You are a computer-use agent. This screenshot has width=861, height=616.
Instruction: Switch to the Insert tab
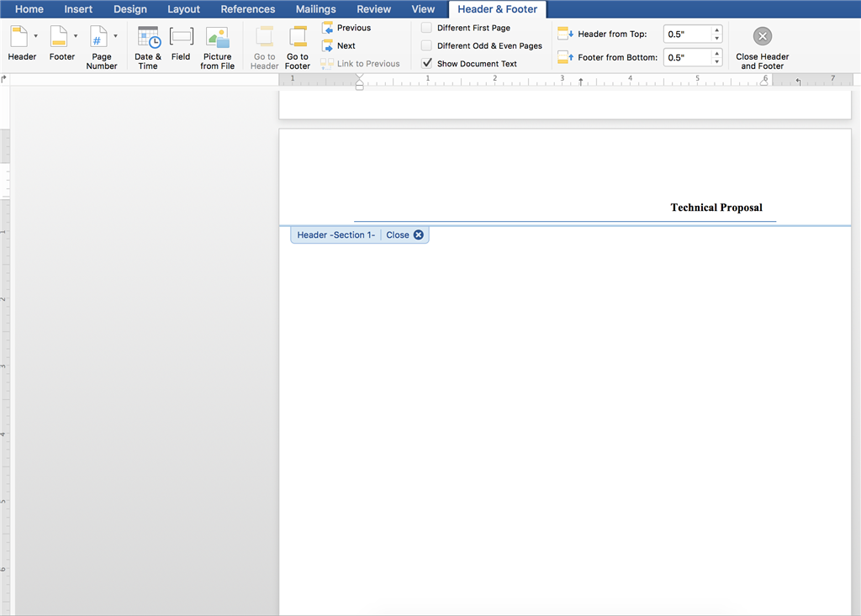tap(78, 9)
